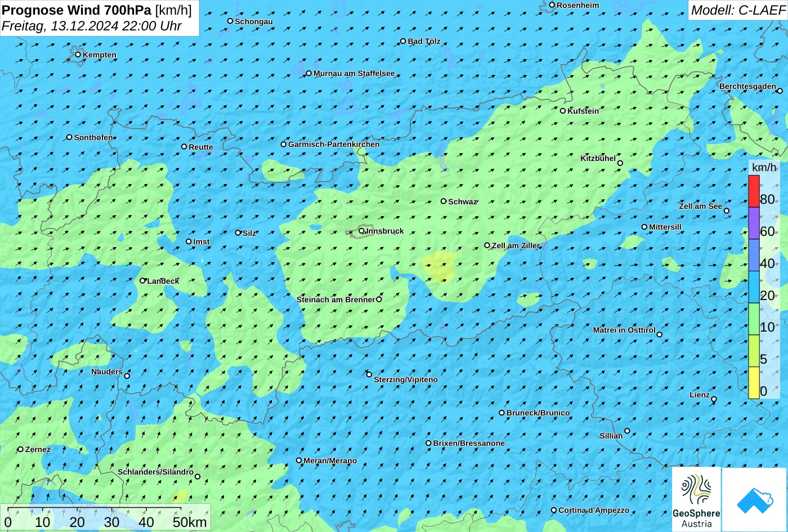Click the Innsbruck city marker
The image size is (788, 532).
[x=361, y=230]
